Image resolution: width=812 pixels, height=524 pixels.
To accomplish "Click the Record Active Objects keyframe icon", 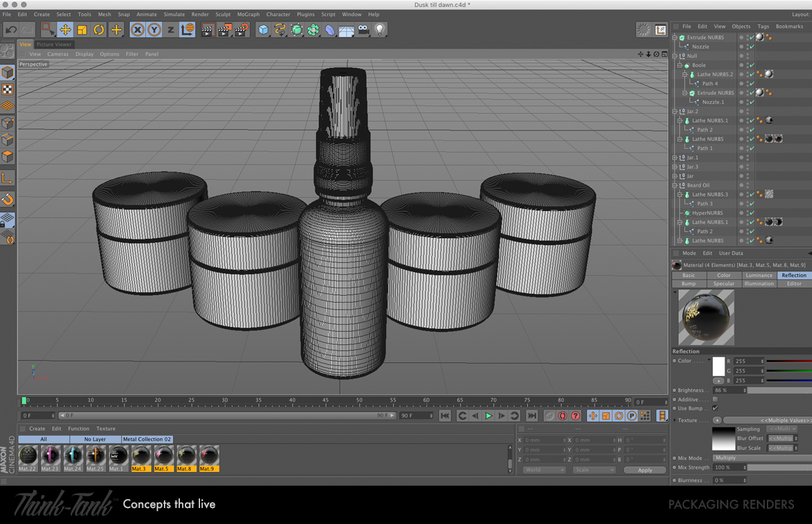I will 549,416.
